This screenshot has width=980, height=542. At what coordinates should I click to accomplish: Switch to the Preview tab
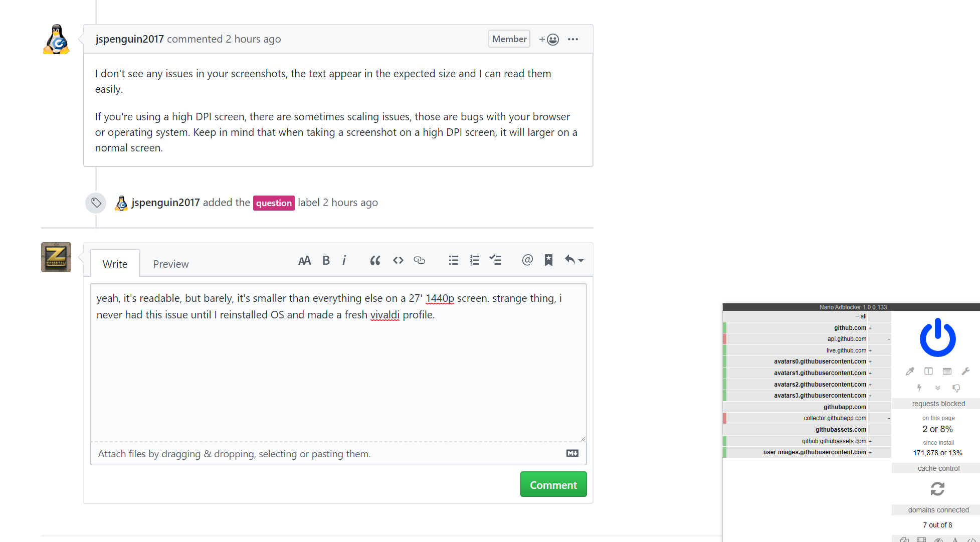(x=170, y=264)
